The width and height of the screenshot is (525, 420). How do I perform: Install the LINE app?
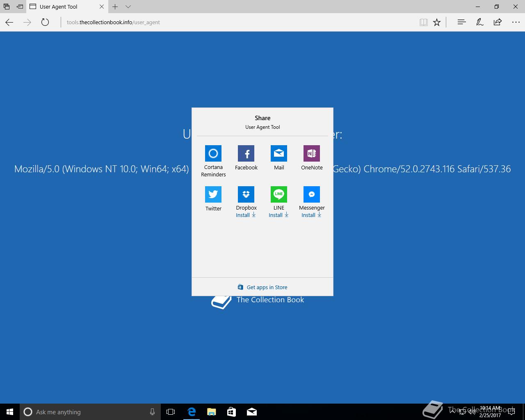(279, 215)
